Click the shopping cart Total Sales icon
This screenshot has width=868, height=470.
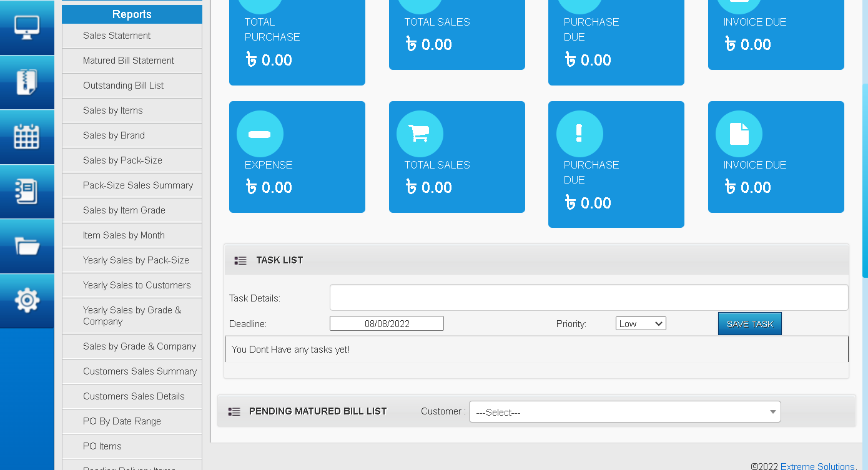(x=420, y=134)
